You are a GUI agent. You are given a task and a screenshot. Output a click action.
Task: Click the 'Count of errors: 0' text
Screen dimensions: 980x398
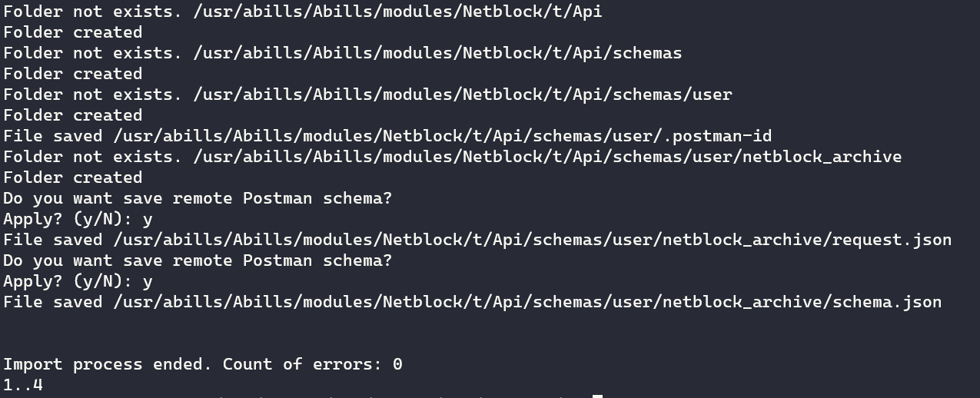coord(312,364)
